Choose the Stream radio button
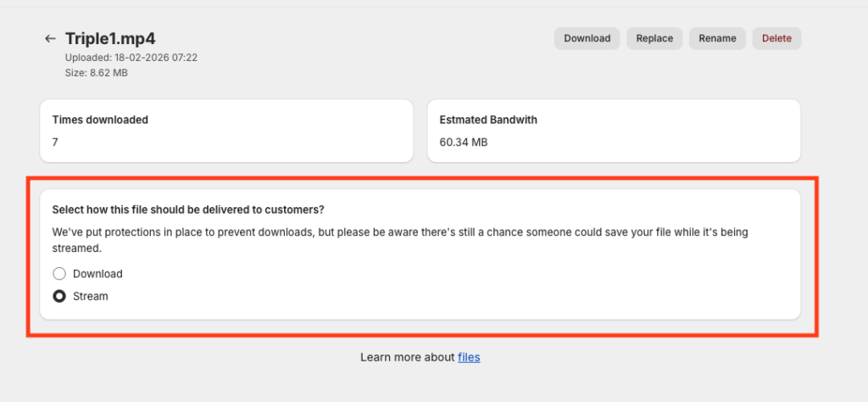The width and height of the screenshot is (868, 402). point(59,297)
